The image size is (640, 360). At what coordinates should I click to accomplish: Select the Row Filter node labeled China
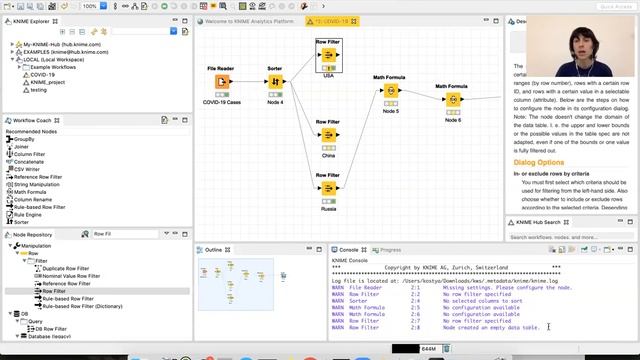[x=329, y=135]
